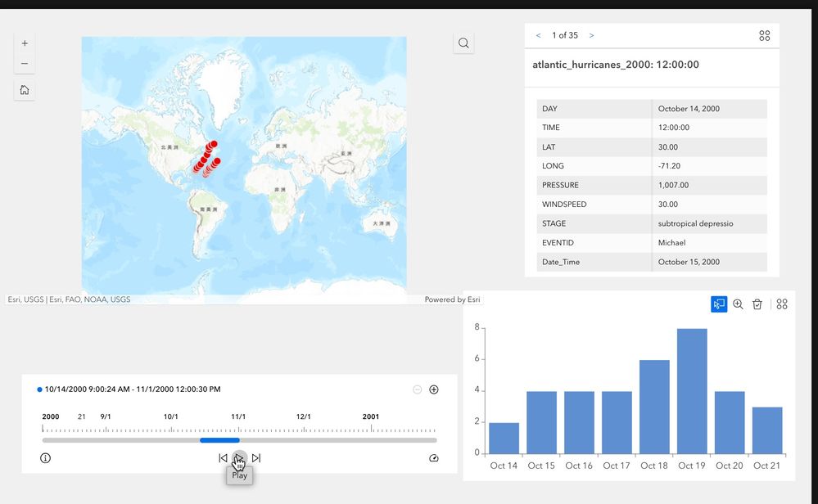Select the Oct 15 bar

click(541, 423)
